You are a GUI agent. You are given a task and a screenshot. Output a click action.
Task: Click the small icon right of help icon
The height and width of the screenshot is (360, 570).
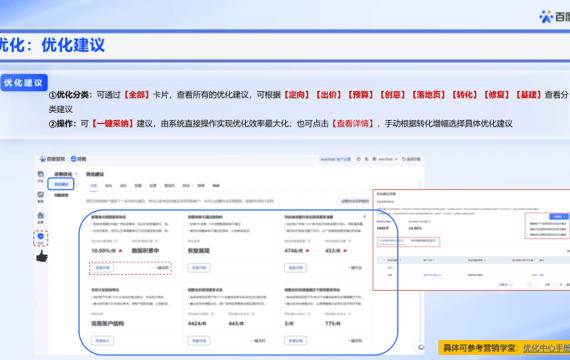click(366, 159)
